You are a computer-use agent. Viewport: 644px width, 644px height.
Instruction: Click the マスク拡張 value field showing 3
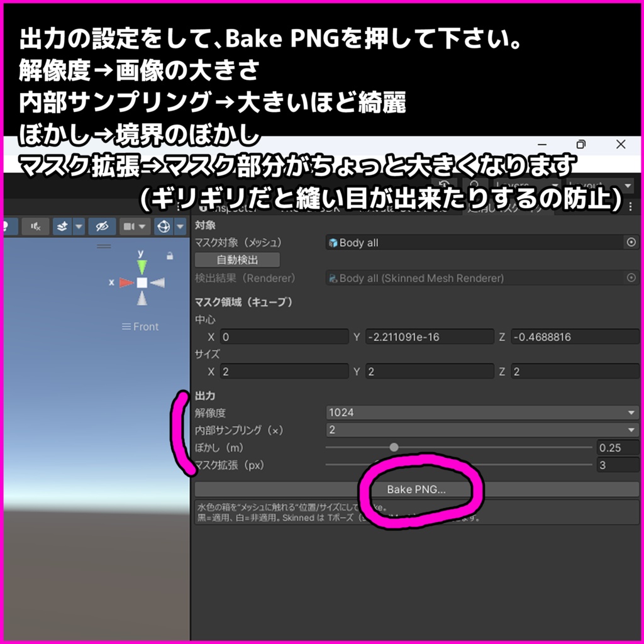tap(618, 465)
